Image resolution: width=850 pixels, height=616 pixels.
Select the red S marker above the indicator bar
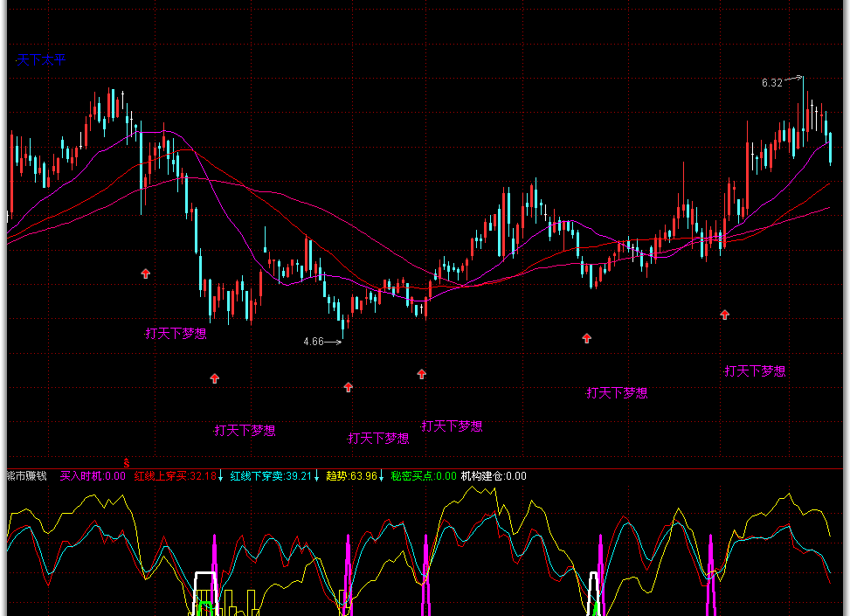coord(127,462)
